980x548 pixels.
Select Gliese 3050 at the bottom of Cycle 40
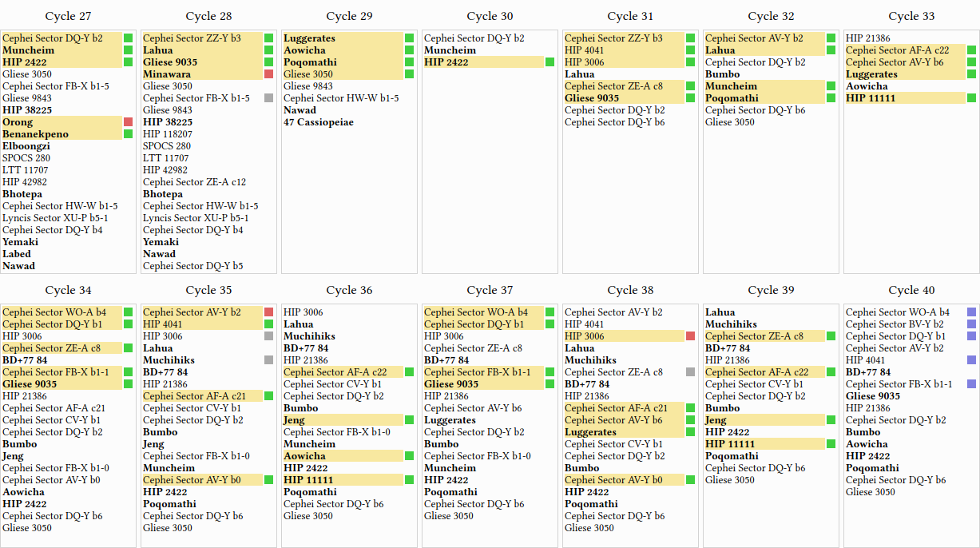point(871,492)
